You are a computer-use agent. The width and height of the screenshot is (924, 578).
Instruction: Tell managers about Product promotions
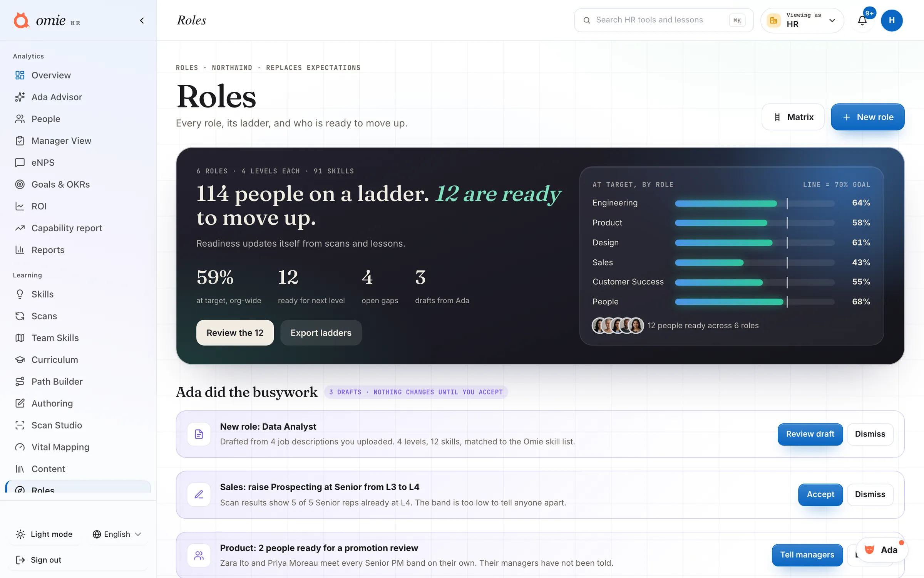[x=807, y=555]
